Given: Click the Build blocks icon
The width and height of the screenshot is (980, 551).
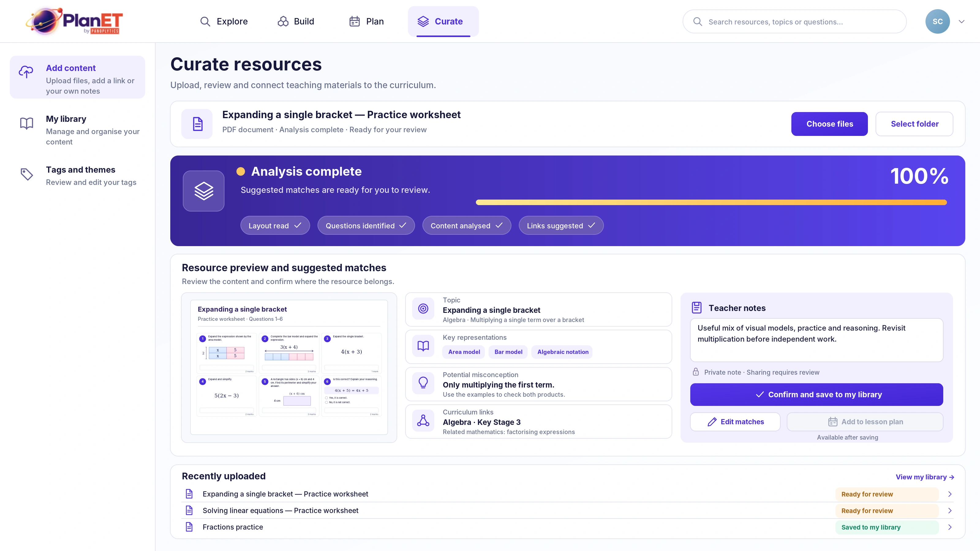Looking at the screenshot, I should pyautogui.click(x=283, y=21).
